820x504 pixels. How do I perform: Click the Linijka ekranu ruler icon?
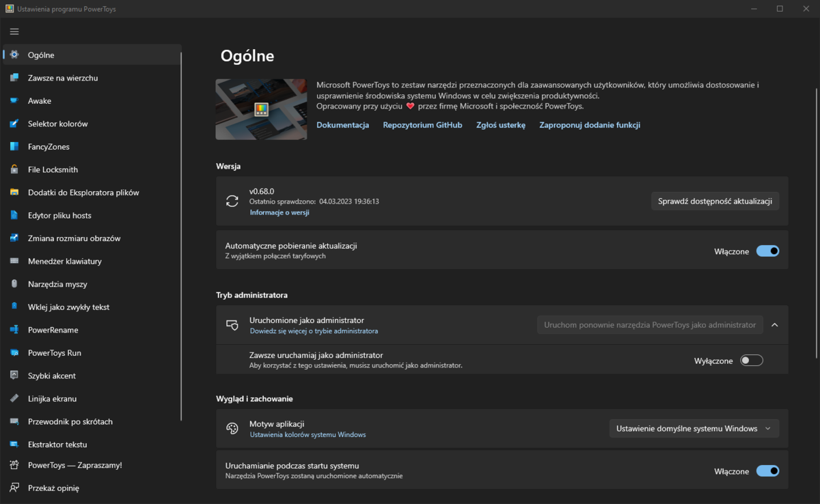tap(14, 399)
